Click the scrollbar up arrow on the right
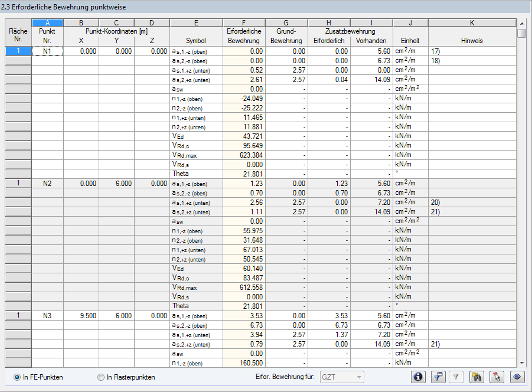This screenshot has height=392, width=532. click(x=521, y=24)
